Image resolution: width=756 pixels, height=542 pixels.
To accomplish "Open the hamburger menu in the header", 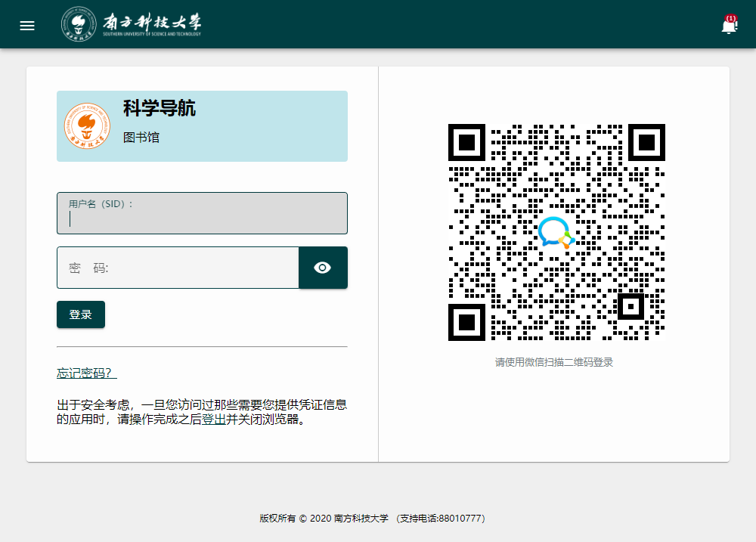I will click(x=27, y=26).
